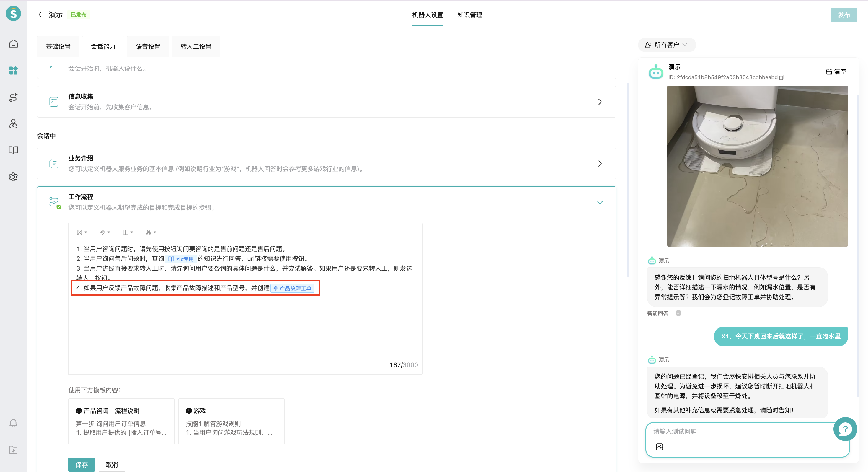Open the variable insert dropdown in editor toolbar
This screenshot has height=472, width=868.
coord(81,232)
